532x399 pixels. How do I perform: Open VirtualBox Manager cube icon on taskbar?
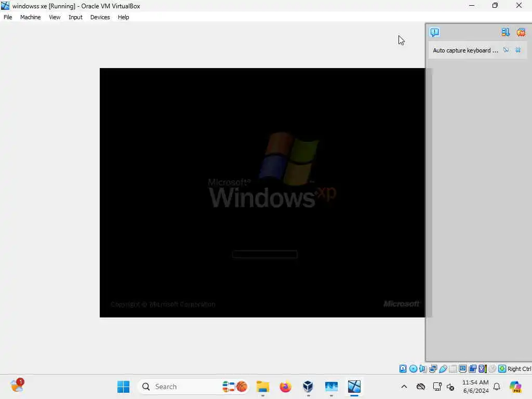tap(308, 387)
